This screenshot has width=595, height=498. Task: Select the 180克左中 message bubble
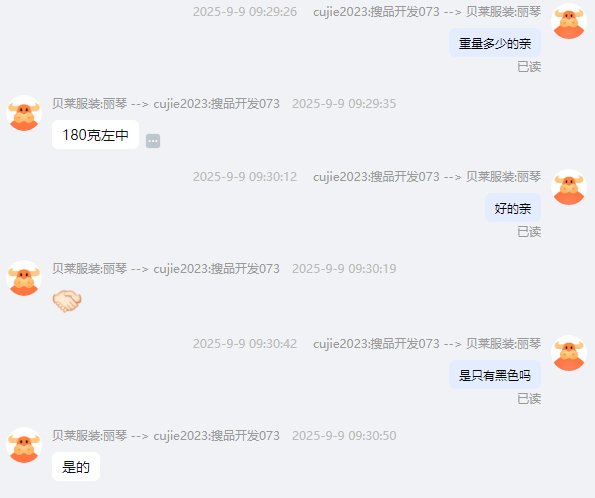tap(96, 135)
